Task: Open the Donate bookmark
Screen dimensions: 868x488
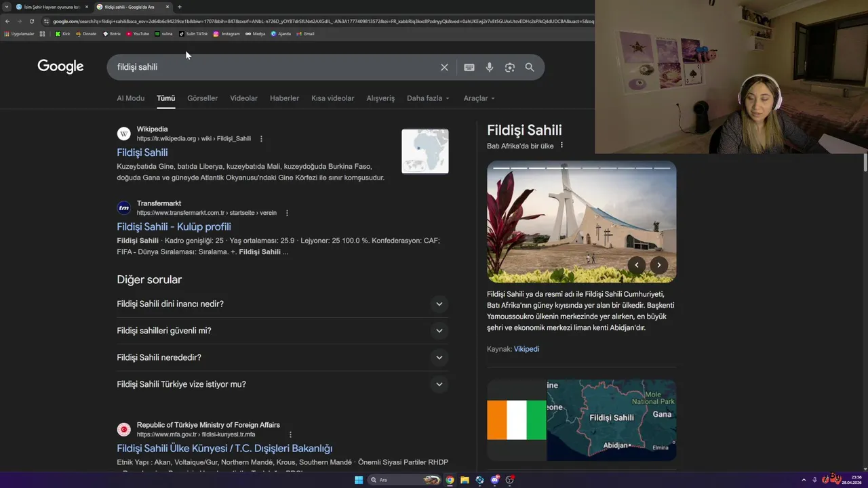Action: (86, 33)
